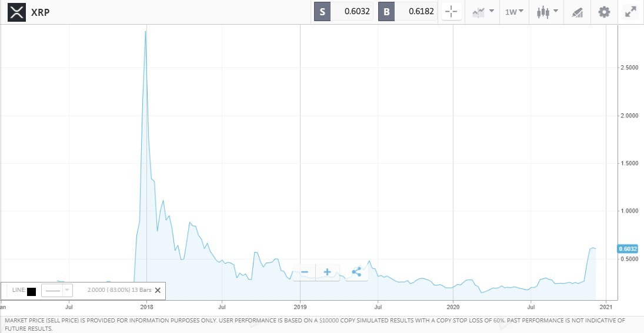
Task: Activate the crosshair cursor tool
Action: tap(451, 12)
